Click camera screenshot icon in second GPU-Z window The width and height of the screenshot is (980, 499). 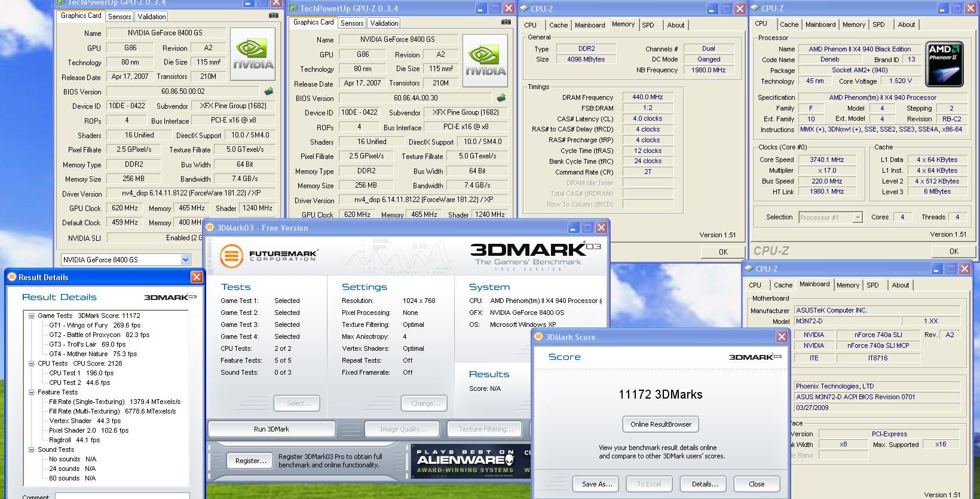point(506,22)
